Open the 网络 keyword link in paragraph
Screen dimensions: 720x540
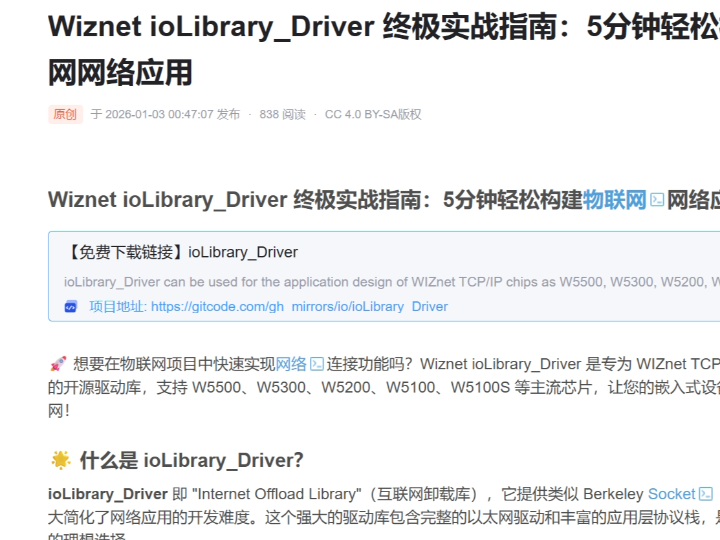(291, 364)
